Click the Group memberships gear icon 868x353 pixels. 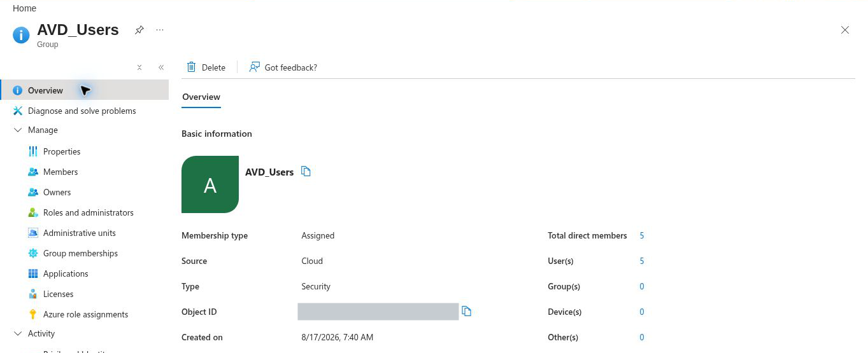pyautogui.click(x=33, y=253)
